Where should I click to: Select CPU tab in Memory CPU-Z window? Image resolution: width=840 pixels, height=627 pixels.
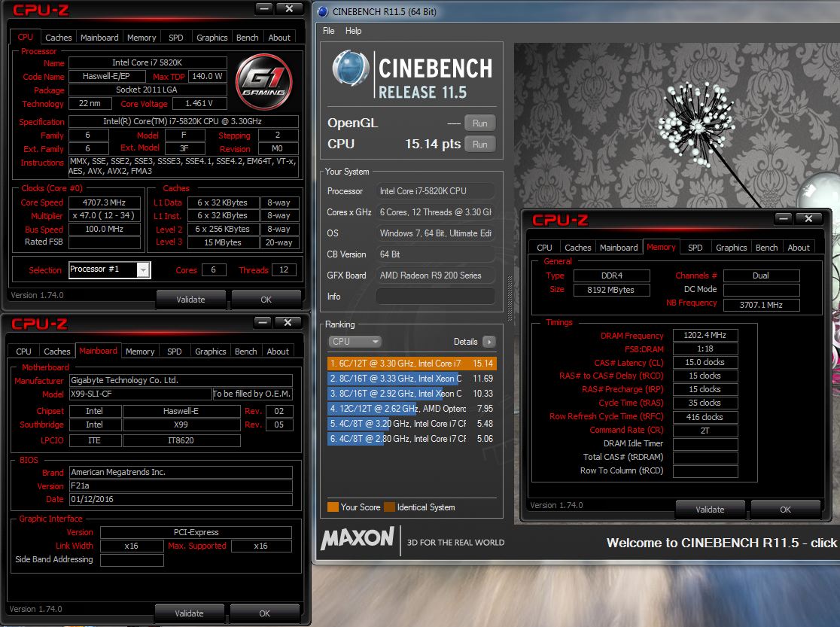pyautogui.click(x=544, y=248)
